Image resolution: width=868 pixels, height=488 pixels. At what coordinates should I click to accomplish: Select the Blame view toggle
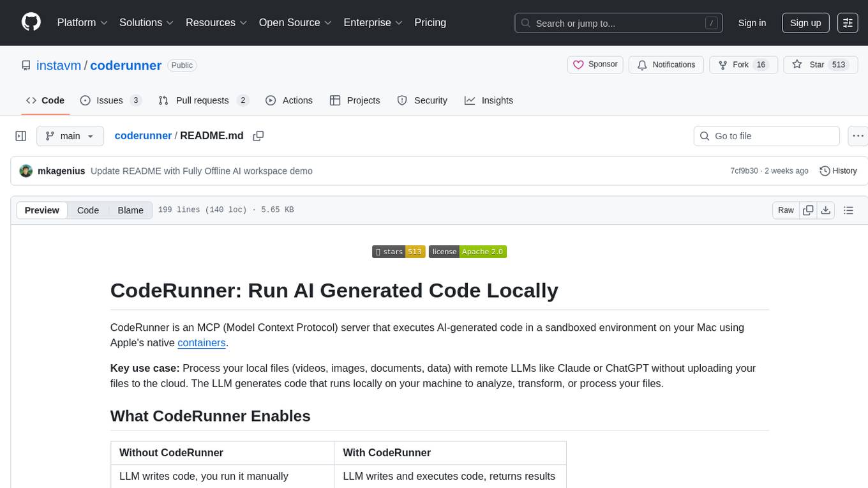pos(131,210)
